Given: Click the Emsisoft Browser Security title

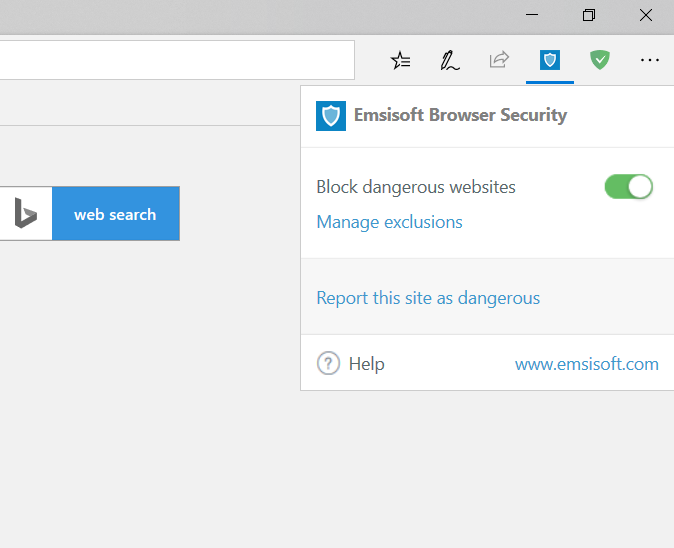Looking at the screenshot, I should (x=460, y=115).
